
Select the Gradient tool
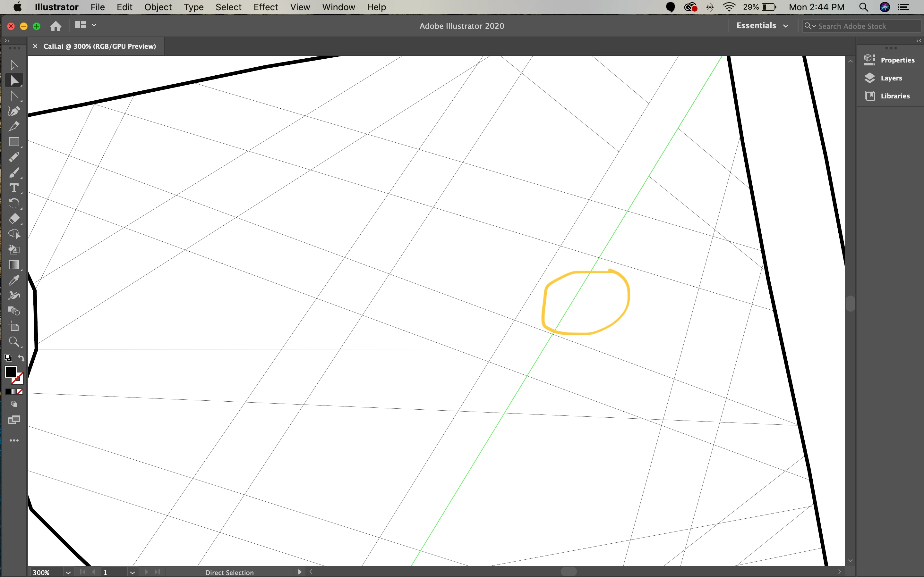pyautogui.click(x=14, y=265)
